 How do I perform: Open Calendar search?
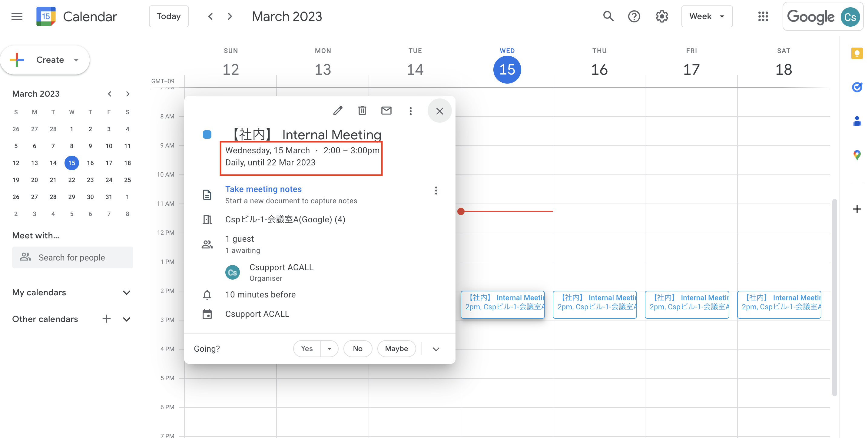point(608,16)
